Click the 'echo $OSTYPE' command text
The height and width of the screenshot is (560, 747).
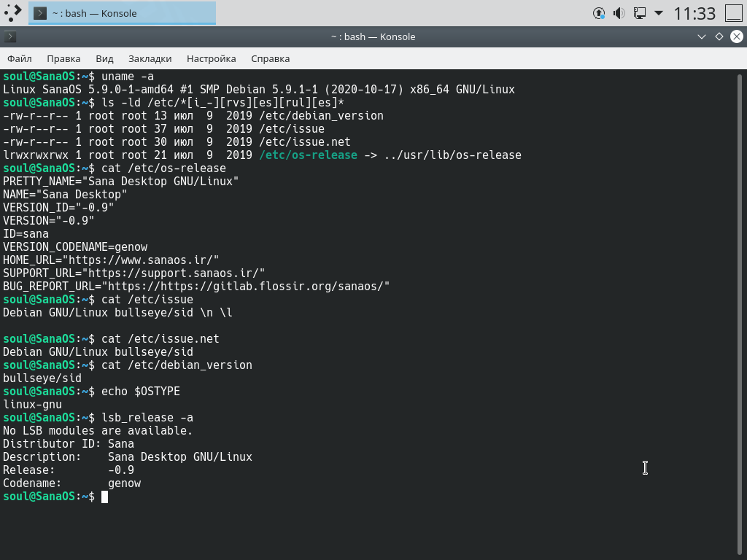point(141,392)
